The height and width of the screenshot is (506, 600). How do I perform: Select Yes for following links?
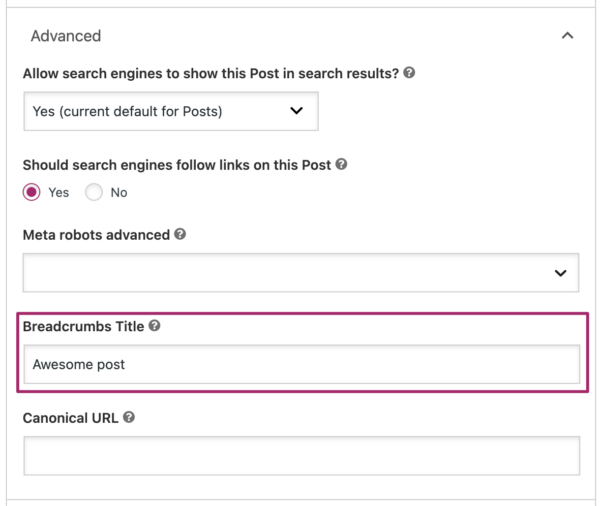(x=32, y=192)
